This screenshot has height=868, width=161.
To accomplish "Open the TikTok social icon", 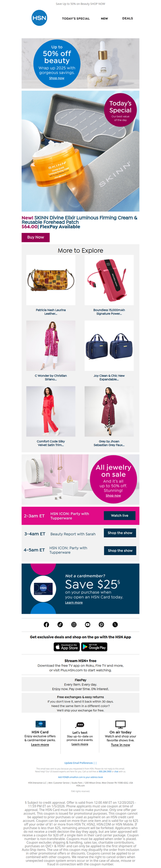I will click(60, 624).
